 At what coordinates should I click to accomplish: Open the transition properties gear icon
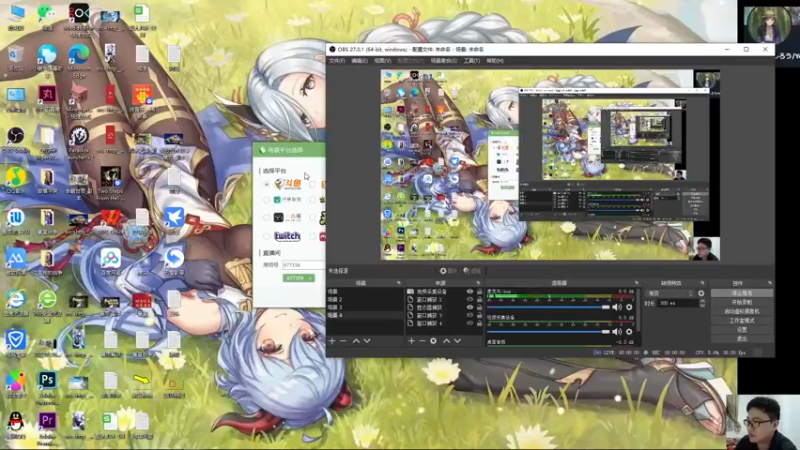click(x=701, y=293)
